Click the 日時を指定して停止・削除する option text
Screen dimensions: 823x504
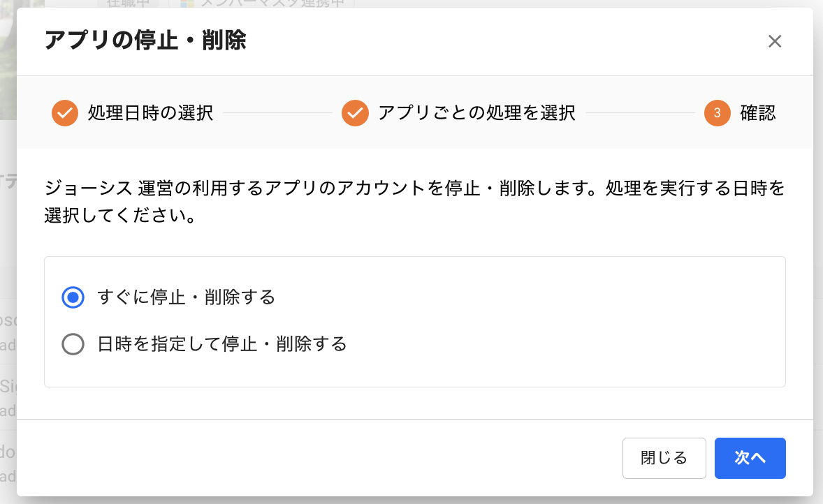click(x=222, y=344)
